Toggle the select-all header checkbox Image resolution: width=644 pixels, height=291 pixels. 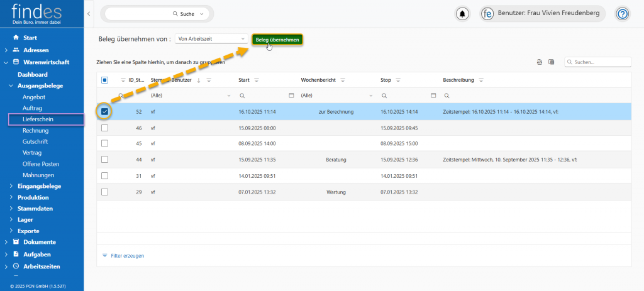tap(104, 80)
